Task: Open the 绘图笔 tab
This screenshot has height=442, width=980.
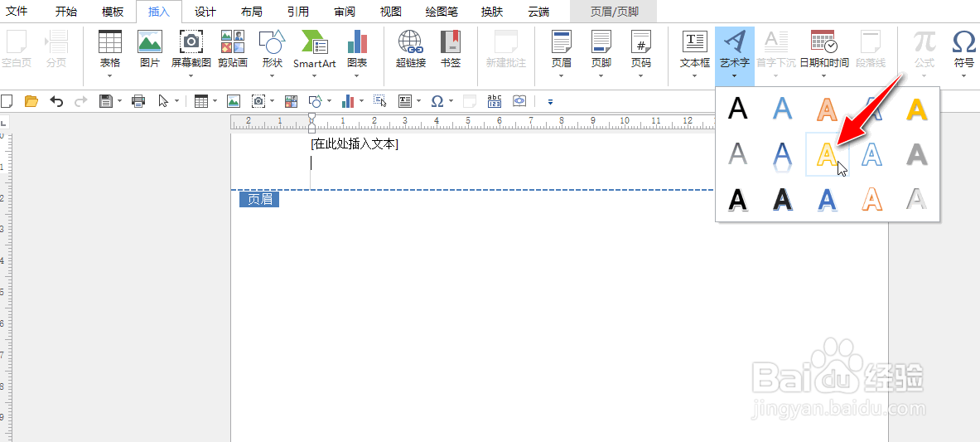Action: pos(442,12)
